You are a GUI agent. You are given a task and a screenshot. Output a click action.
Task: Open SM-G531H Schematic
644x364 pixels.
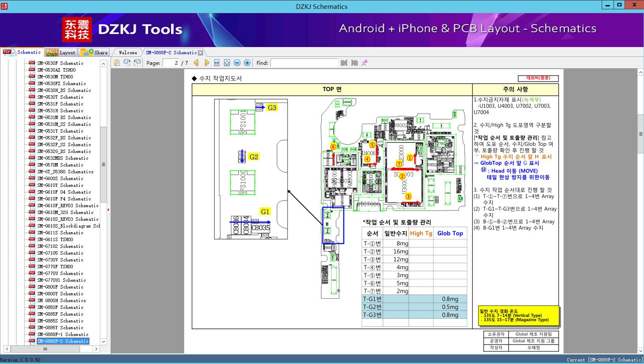pyautogui.click(x=60, y=111)
